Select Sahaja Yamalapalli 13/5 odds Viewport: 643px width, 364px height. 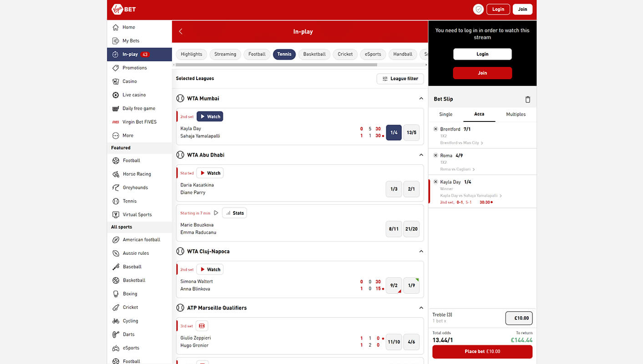click(x=411, y=132)
